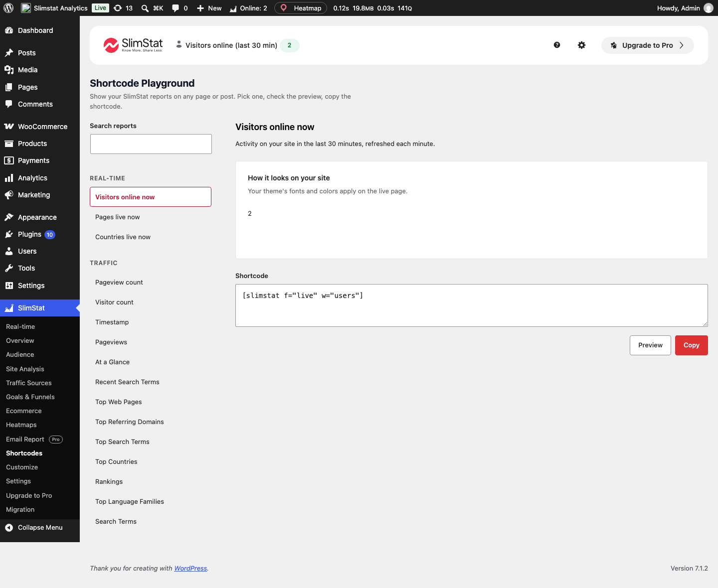The height and width of the screenshot is (588, 718).
Task: Open Real-time submenu item
Action: (20, 326)
